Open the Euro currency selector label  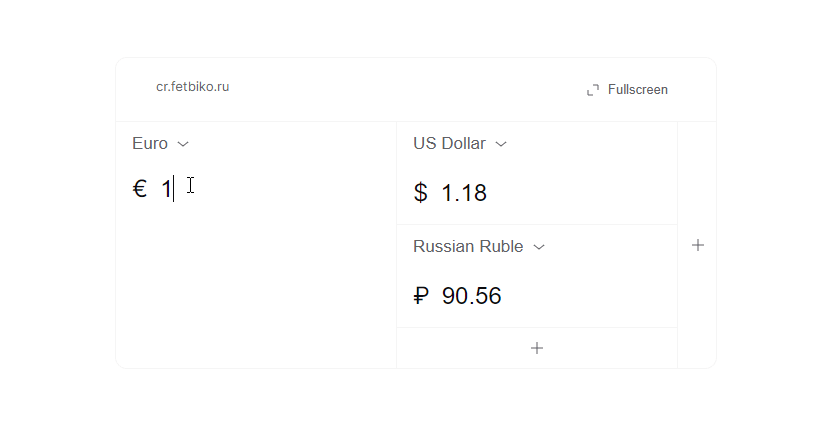[150, 144]
